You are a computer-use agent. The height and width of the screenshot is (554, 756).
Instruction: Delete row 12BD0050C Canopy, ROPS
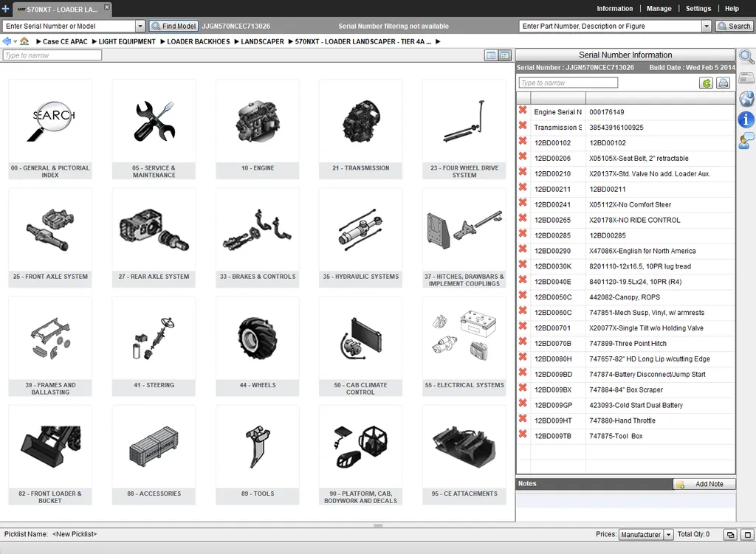(523, 295)
